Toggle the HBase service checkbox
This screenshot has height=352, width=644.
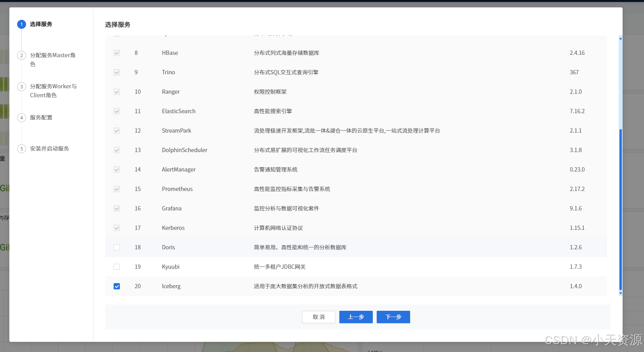(117, 53)
